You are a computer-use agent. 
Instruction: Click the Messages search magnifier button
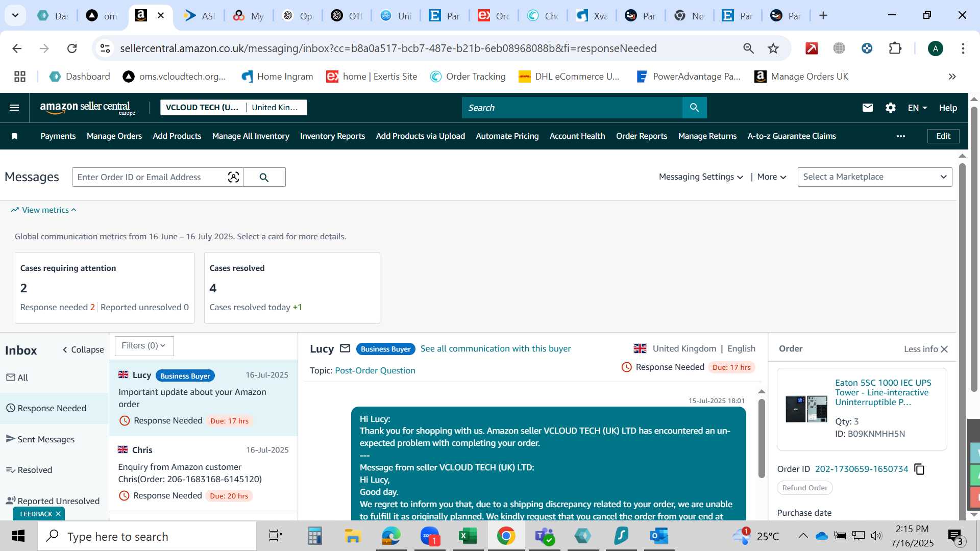pyautogui.click(x=264, y=177)
